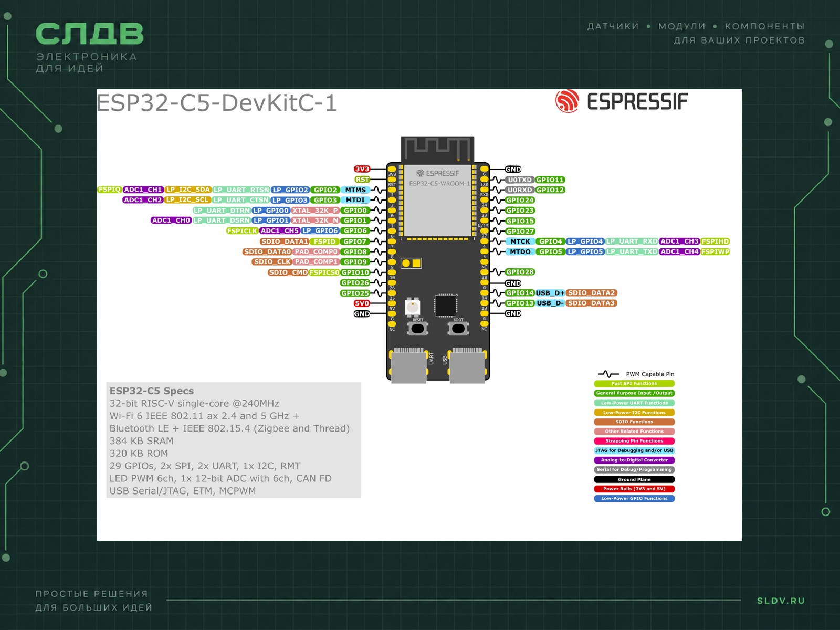Click the SDIO_DATA3 pin label
This screenshot has width=840, height=630.
[591, 303]
